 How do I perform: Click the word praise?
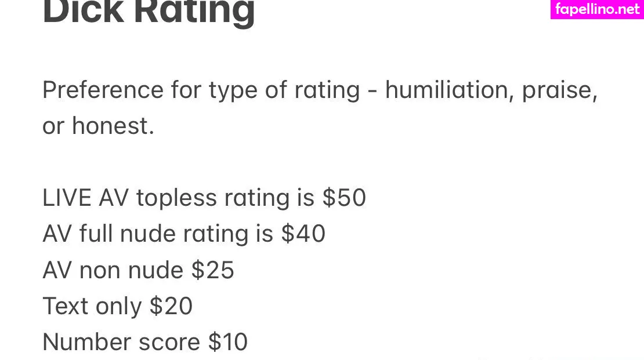[x=559, y=90]
